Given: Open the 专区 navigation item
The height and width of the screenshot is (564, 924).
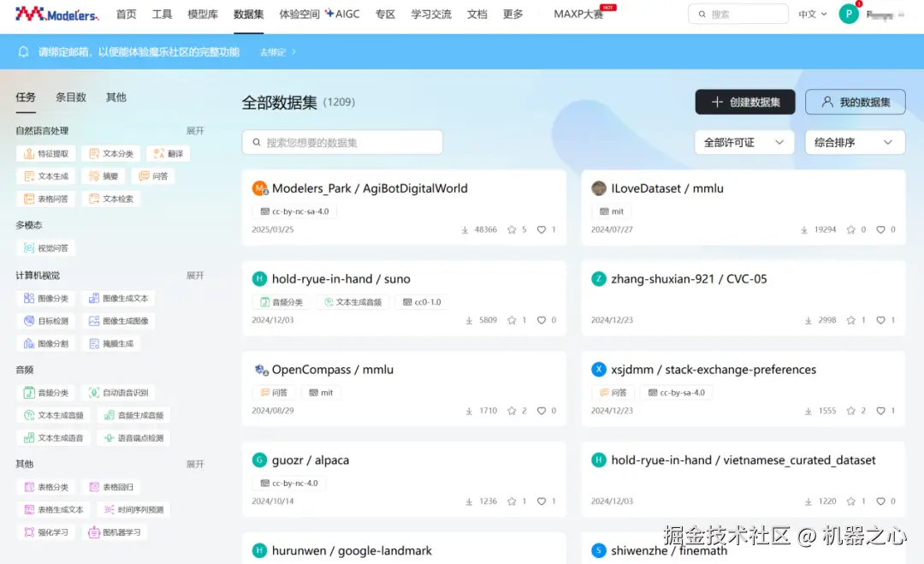Looking at the screenshot, I should point(385,15).
